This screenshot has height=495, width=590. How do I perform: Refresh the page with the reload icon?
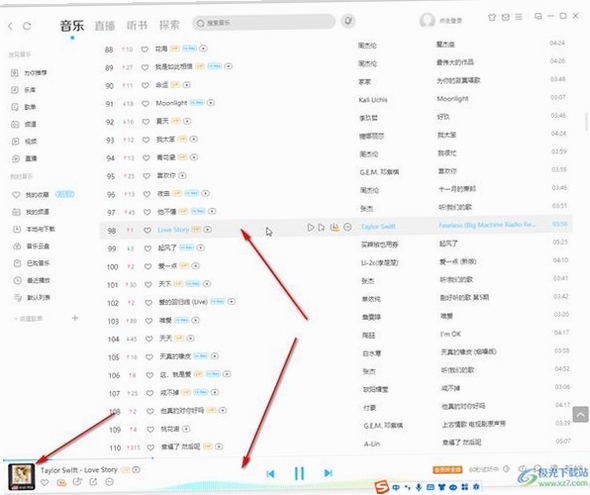27,26
